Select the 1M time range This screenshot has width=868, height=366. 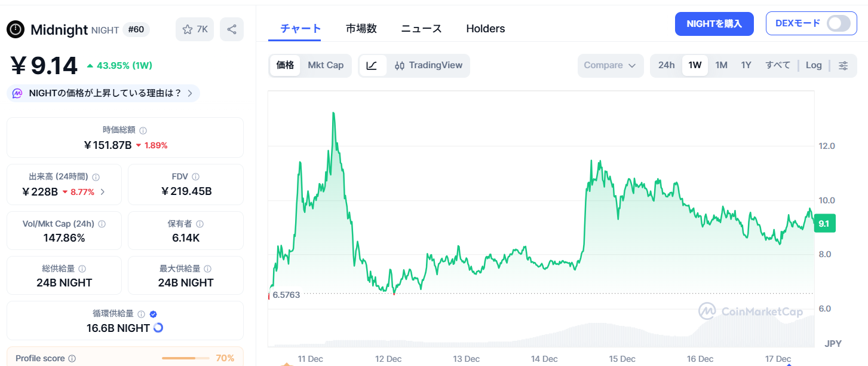tap(721, 66)
